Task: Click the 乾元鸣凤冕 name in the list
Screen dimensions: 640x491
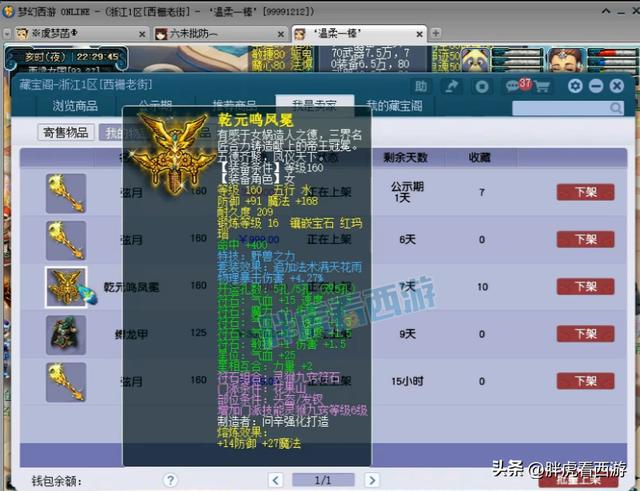Action: pos(131,287)
